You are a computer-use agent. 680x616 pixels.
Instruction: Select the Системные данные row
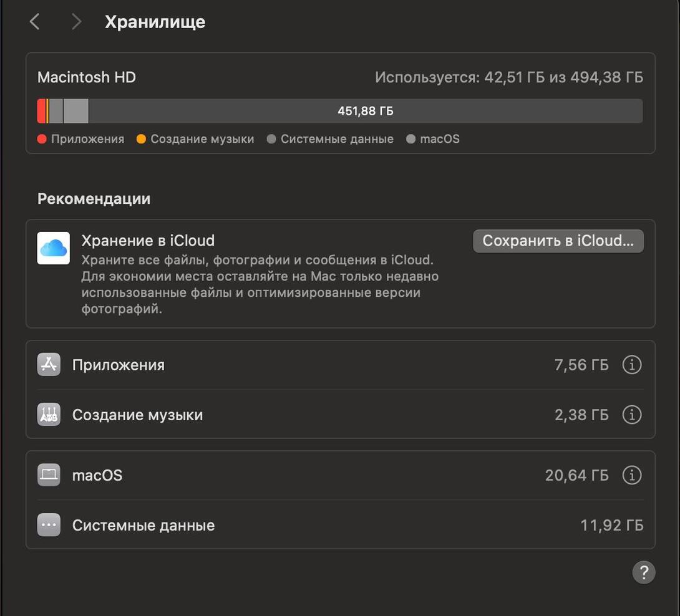pos(312,525)
